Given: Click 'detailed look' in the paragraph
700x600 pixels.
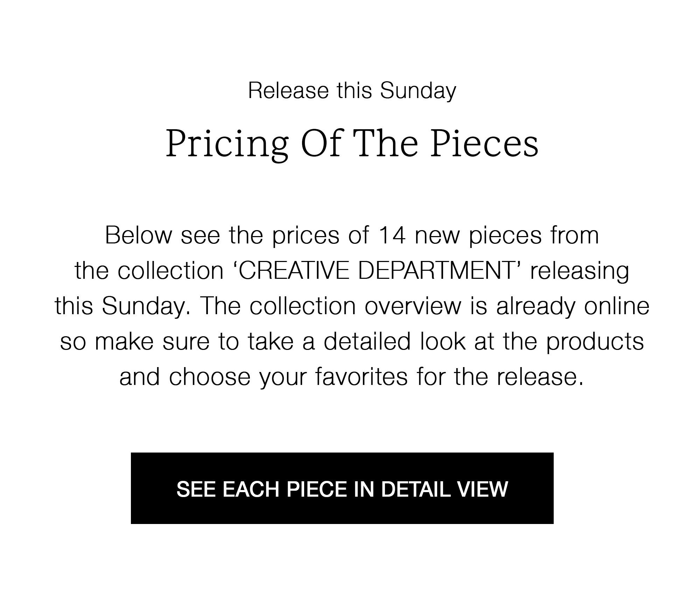Looking at the screenshot, I should 394,341.
